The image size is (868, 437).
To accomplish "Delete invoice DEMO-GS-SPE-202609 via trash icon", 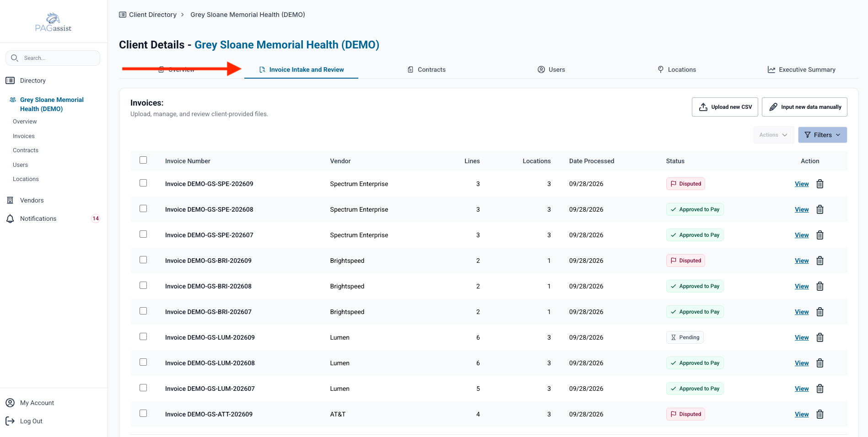I will pyautogui.click(x=820, y=184).
